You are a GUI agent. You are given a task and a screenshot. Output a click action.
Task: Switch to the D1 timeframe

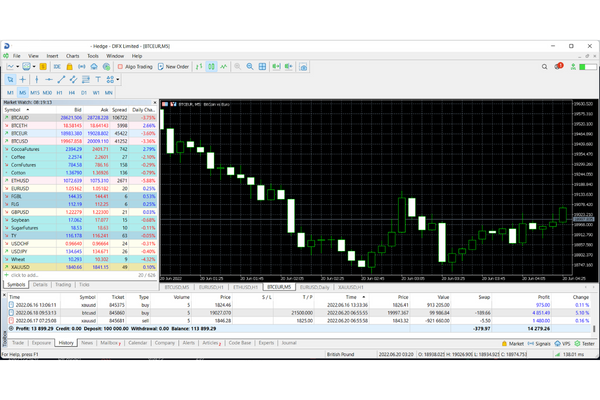pos(84,93)
